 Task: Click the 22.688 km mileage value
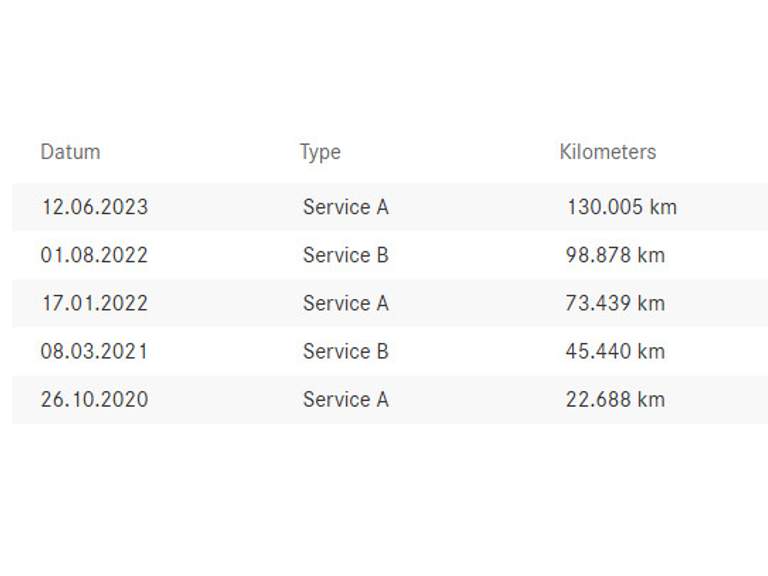615,399
